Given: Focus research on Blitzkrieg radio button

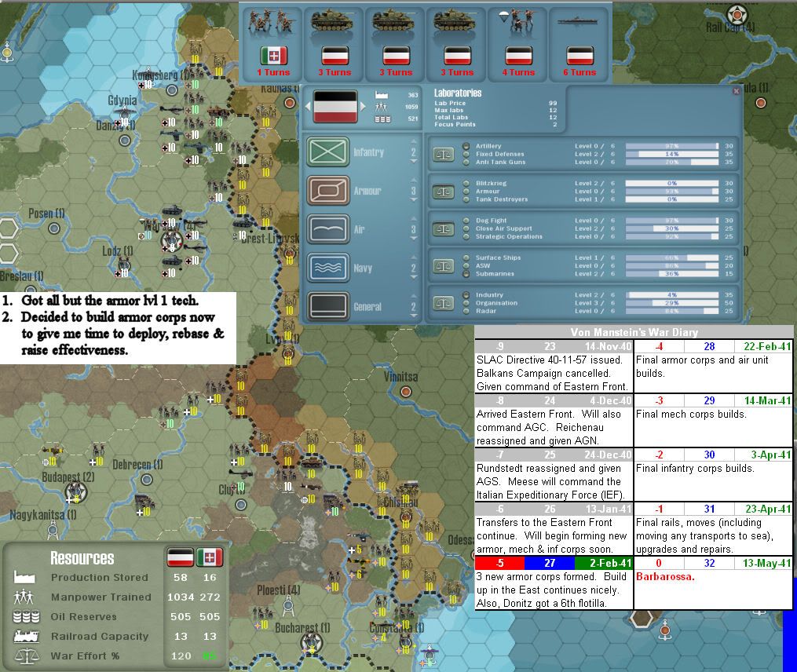Looking at the screenshot, I should pos(466,183).
